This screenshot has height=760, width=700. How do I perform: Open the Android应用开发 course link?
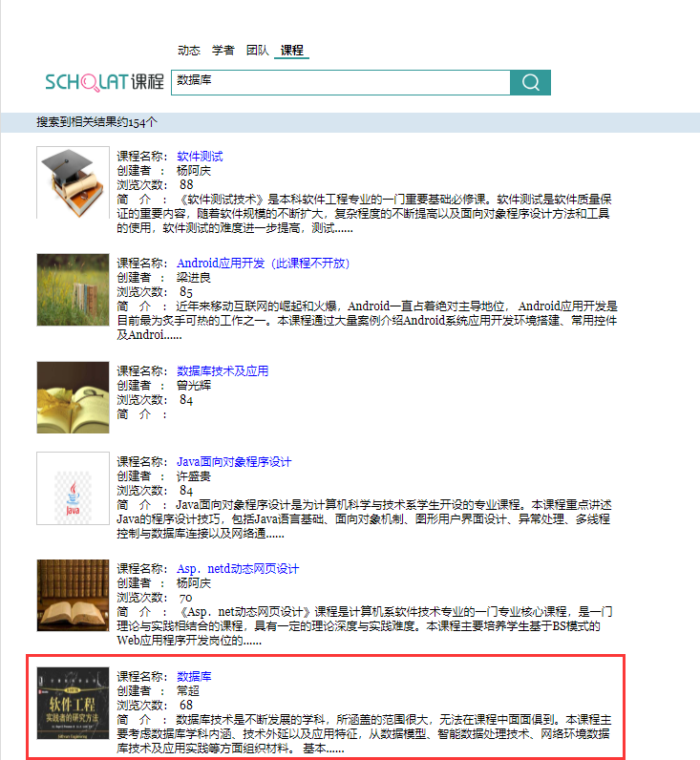coord(263,264)
